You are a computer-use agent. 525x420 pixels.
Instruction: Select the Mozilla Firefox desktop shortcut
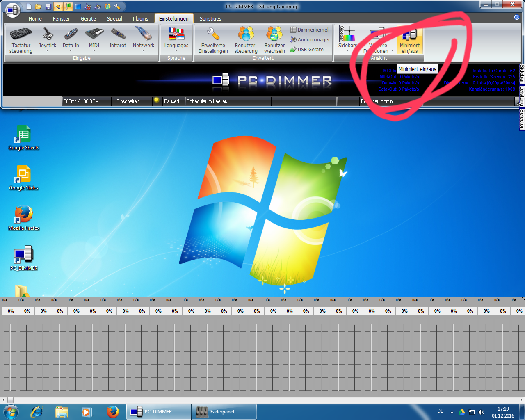click(24, 218)
